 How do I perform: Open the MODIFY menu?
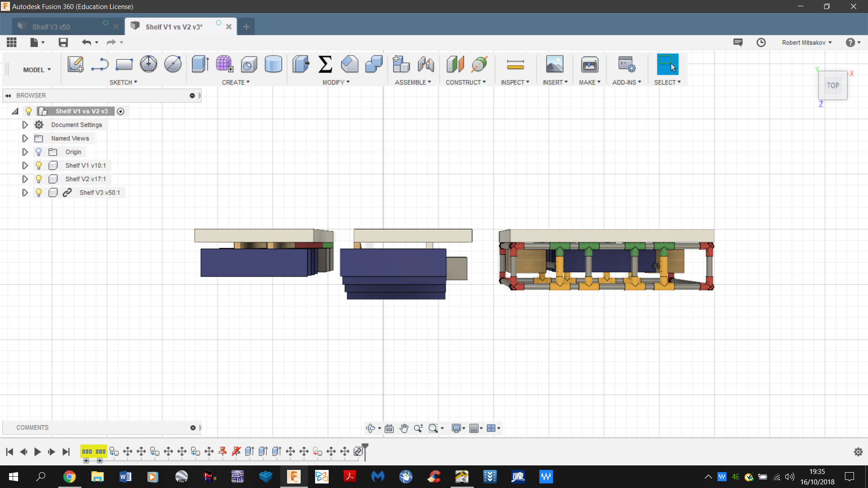pyautogui.click(x=336, y=82)
